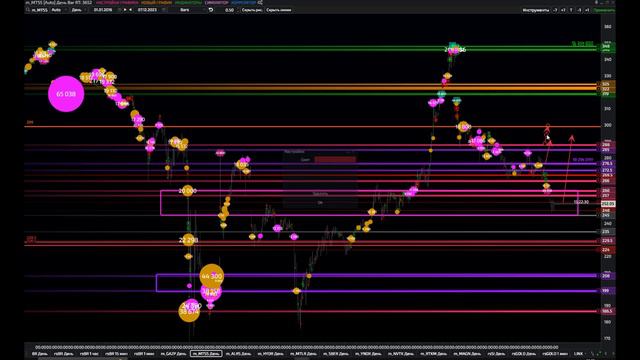
Task: Switch to the m_GAZP День tab
Action: (x=173, y=354)
